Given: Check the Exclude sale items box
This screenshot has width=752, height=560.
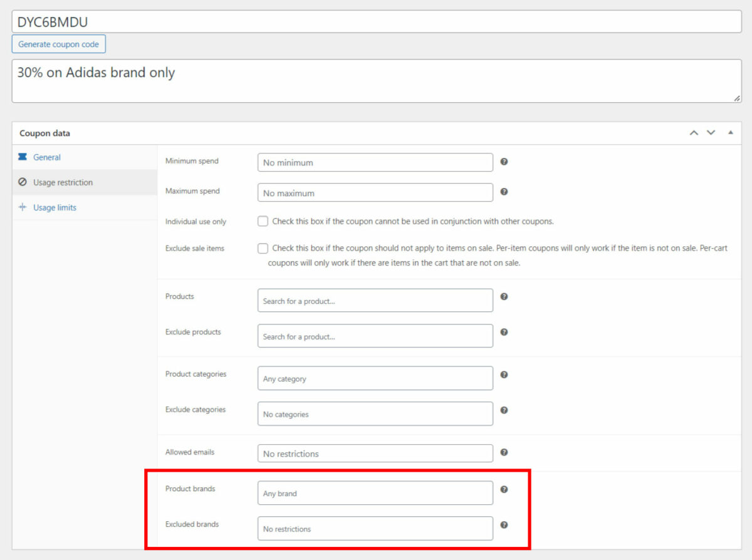Looking at the screenshot, I should click(263, 248).
